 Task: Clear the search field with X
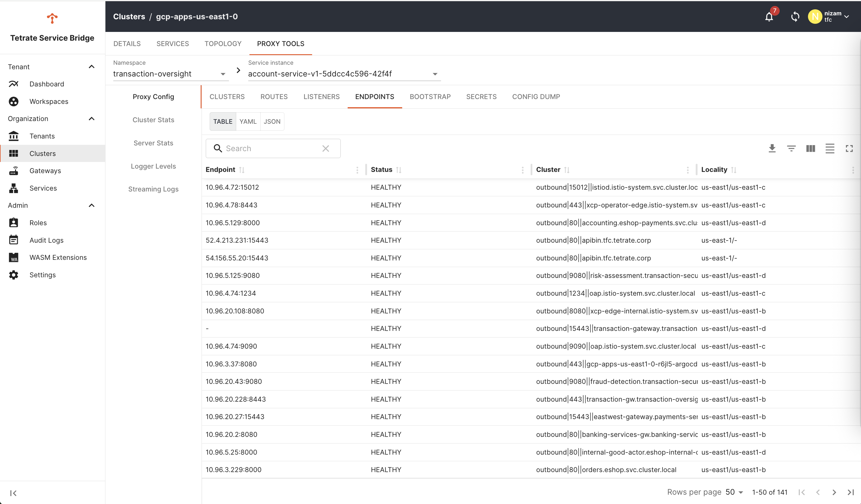pos(326,148)
